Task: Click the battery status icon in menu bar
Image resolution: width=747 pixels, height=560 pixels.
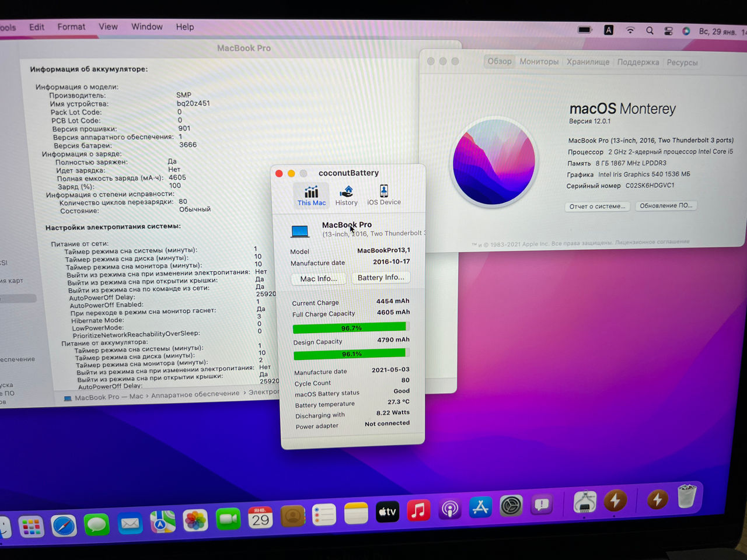Action: click(585, 30)
